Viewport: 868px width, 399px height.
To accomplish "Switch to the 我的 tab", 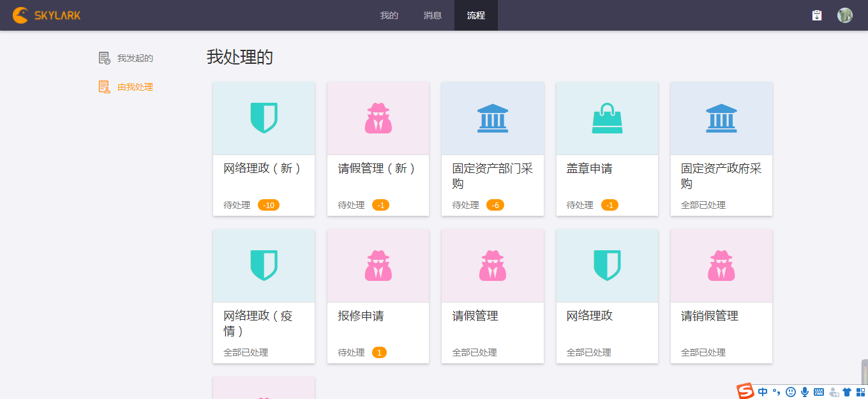I will coord(389,15).
